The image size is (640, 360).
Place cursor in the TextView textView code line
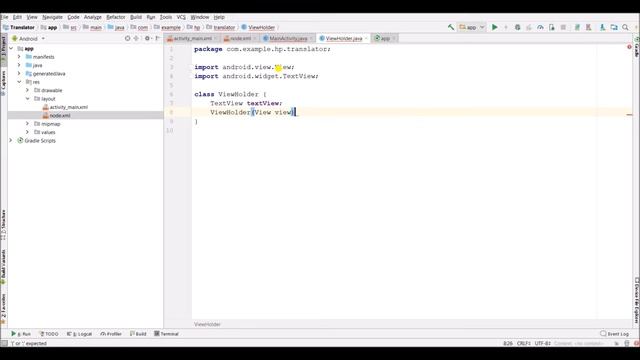pos(246,103)
